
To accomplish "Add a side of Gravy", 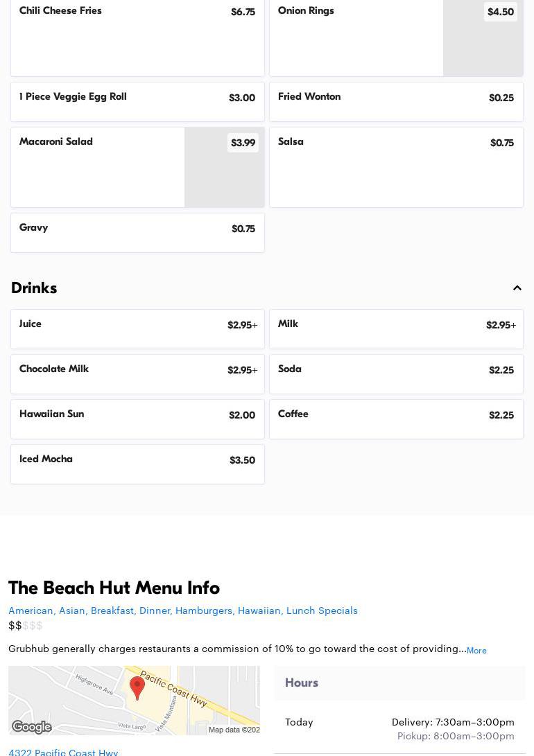I will [137, 233].
